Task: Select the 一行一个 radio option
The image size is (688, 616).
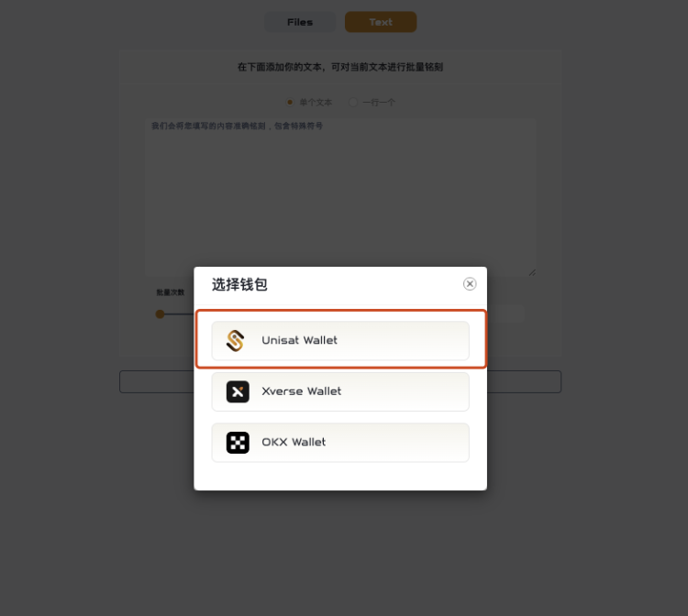Action: [353, 102]
